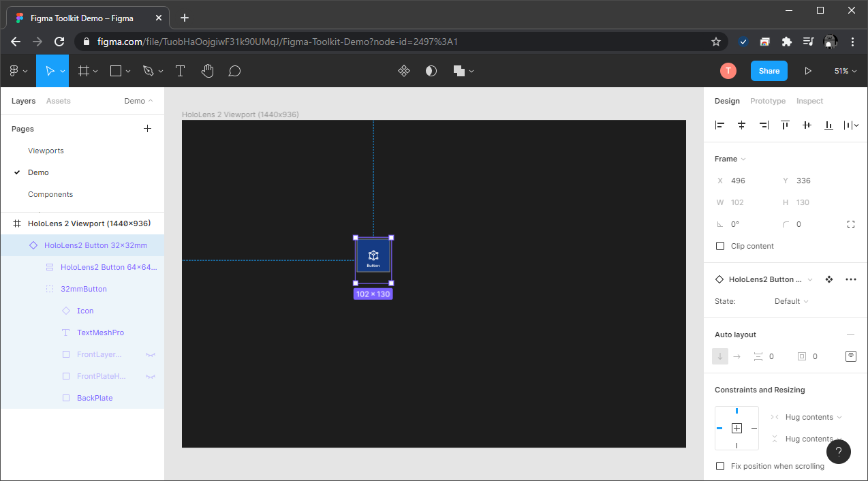Select the Hand tool
This screenshot has width=868, height=481.
pyautogui.click(x=207, y=71)
